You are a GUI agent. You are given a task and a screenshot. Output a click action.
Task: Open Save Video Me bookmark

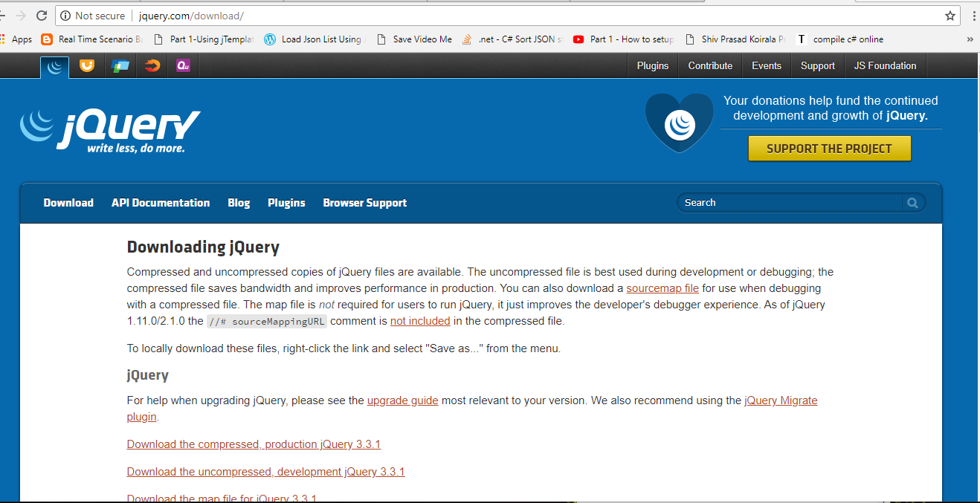tap(414, 39)
